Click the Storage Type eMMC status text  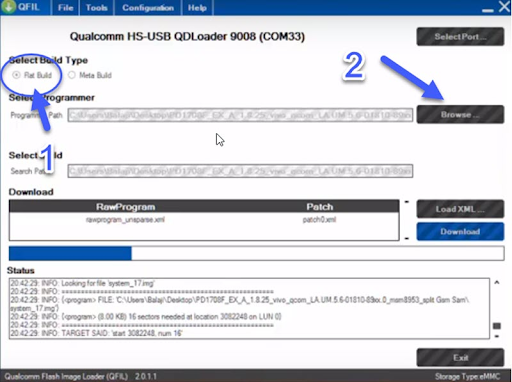(x=467, y=376)
